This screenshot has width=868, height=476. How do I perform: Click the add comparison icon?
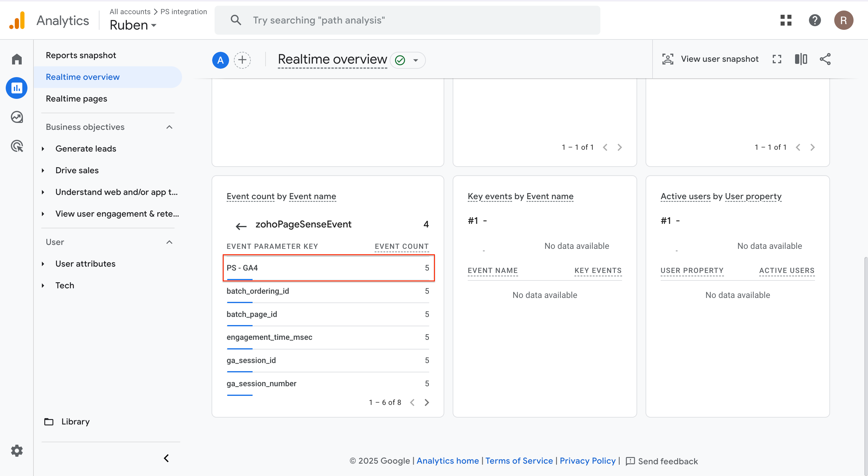[242, 60]
